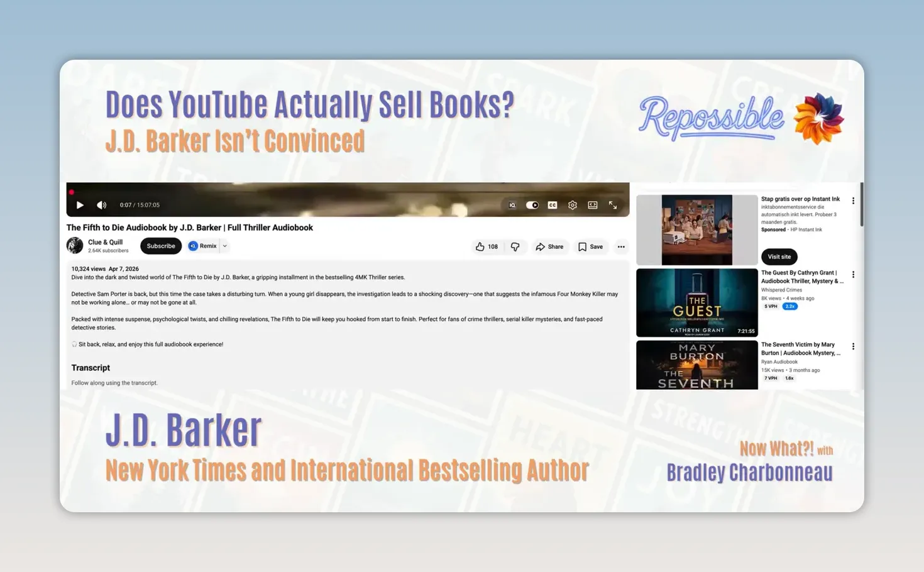Click the IQ icon in player controls
The width and height of the screenshot is (924, 572).
click(512, 205)
